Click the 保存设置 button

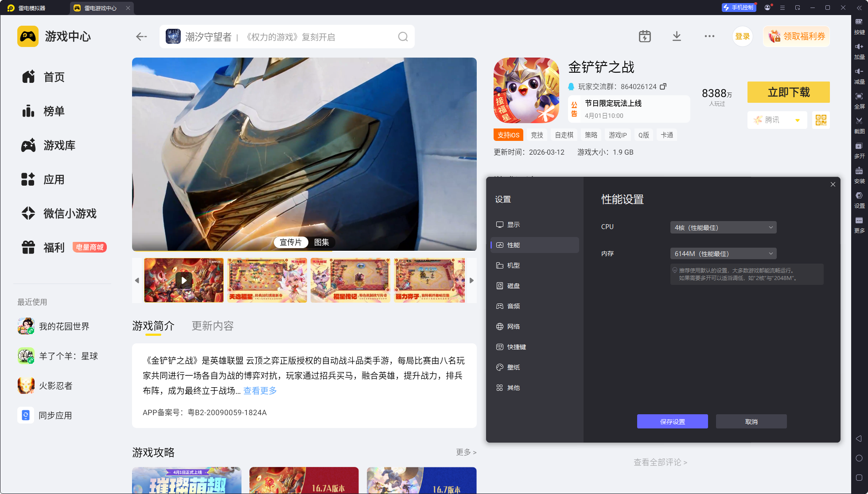(672, 421)
